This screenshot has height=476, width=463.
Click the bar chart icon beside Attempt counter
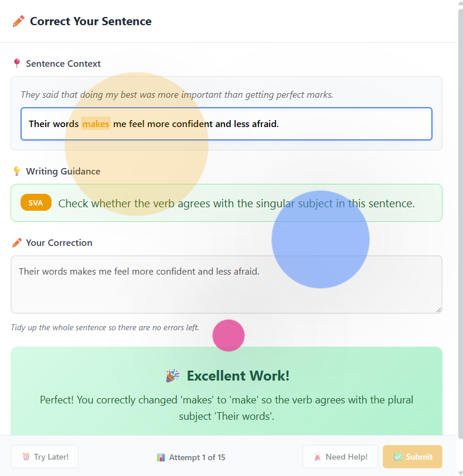point(161,457)
